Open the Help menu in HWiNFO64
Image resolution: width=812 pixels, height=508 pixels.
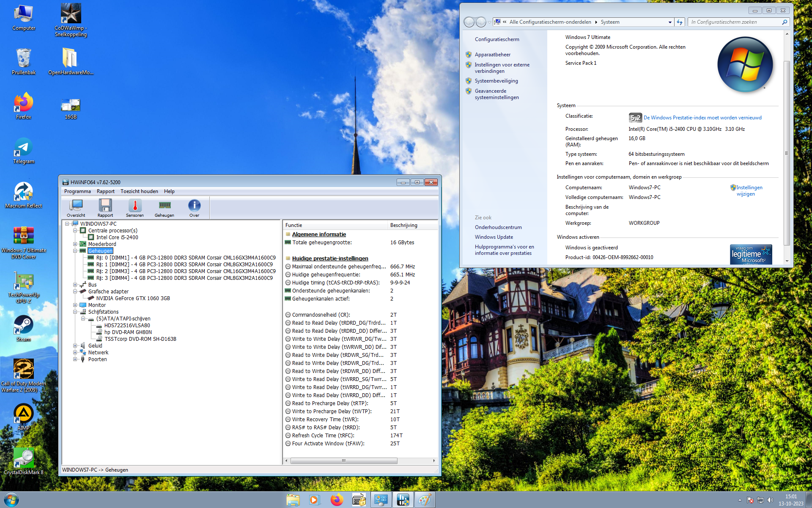tap(169, 191)
